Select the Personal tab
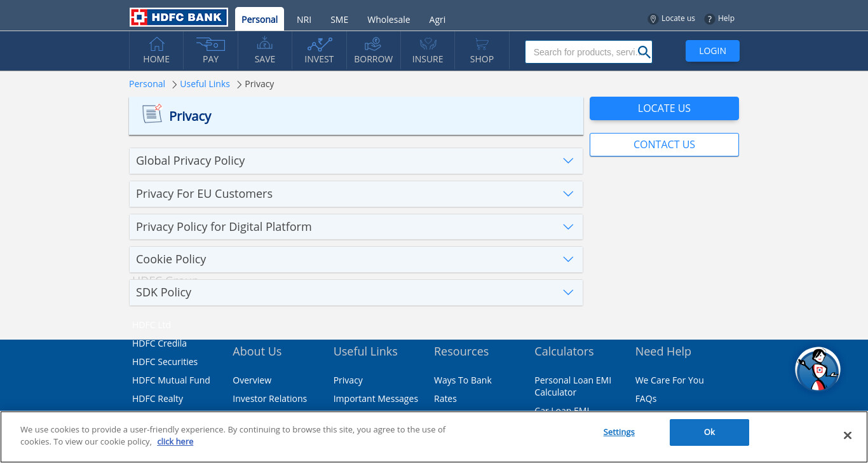 259,19
